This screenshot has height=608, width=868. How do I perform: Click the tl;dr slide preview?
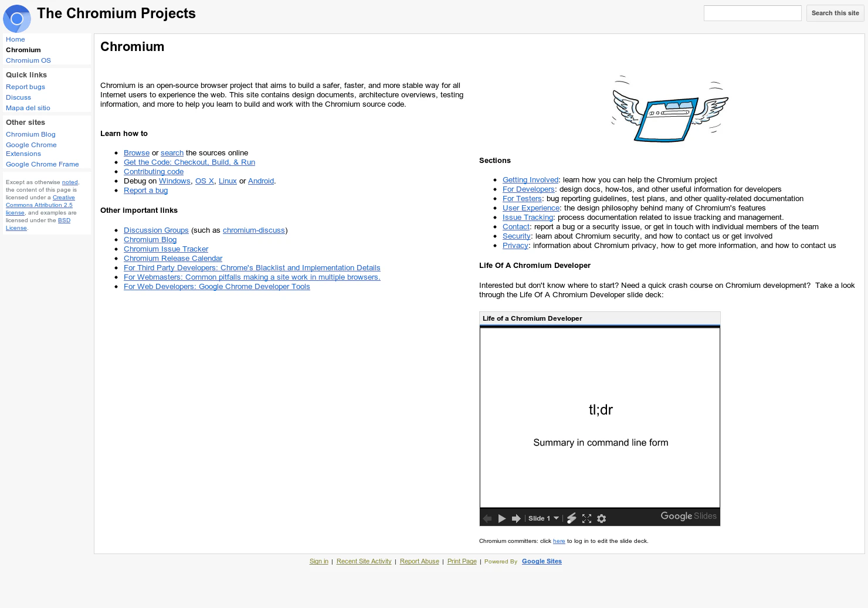click(x=600, y=417)
